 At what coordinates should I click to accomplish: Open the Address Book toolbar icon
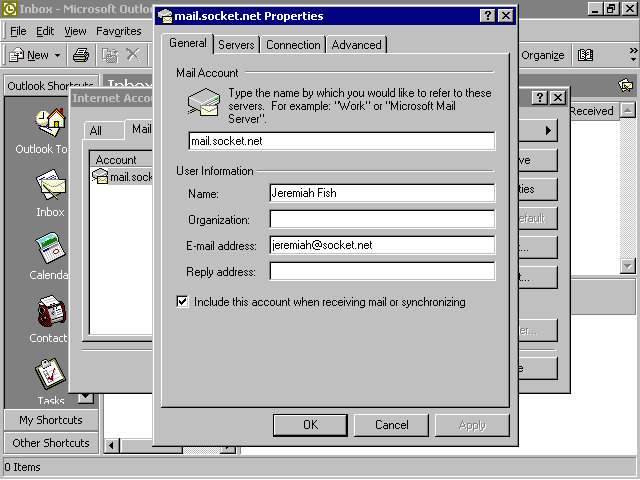pos(585,55)
